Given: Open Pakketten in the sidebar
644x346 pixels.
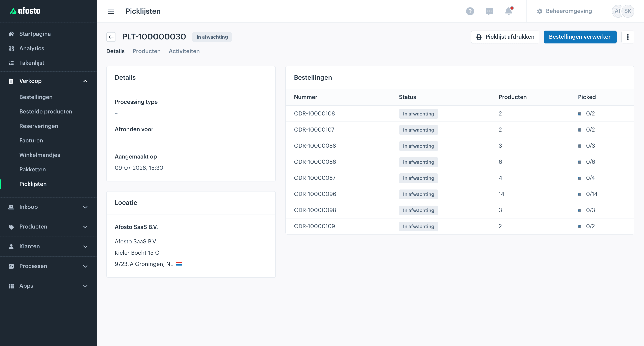Looking at the screenshot, I should 32,169.
